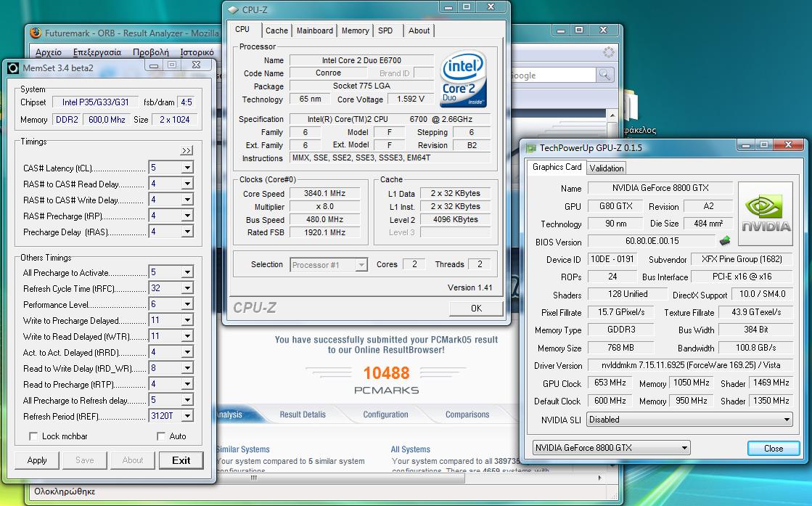
Task: Toggle the Lock mchbar checkbox
Action: click(33, 436)
